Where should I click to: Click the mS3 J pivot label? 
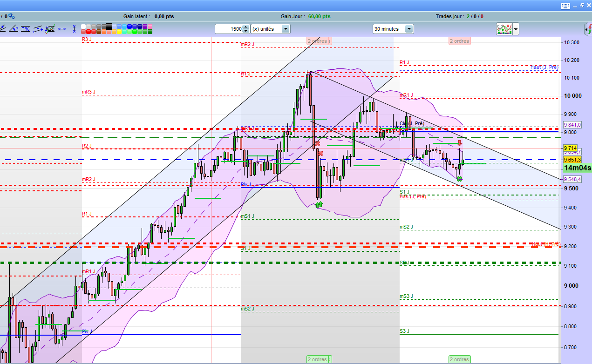click(x=406, y=296)
